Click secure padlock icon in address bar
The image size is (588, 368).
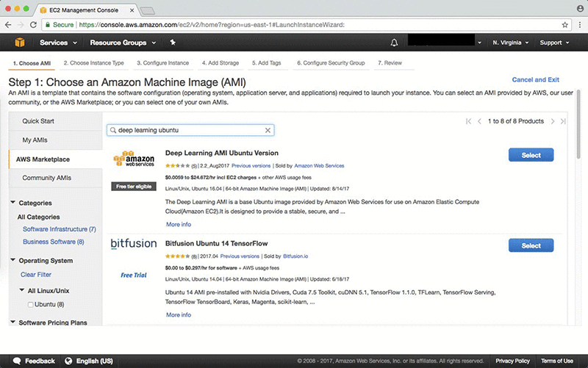tap(48, 25)
